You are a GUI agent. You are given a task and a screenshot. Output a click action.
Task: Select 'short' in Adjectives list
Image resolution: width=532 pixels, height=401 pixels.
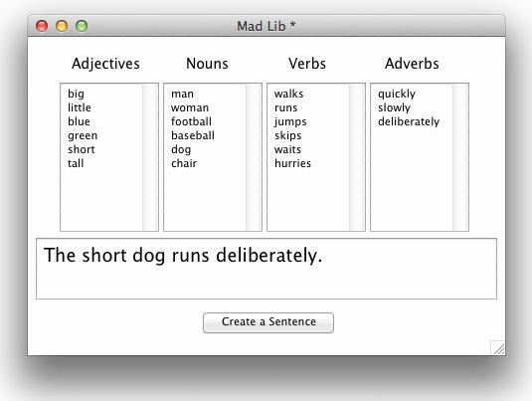[82, 149]
